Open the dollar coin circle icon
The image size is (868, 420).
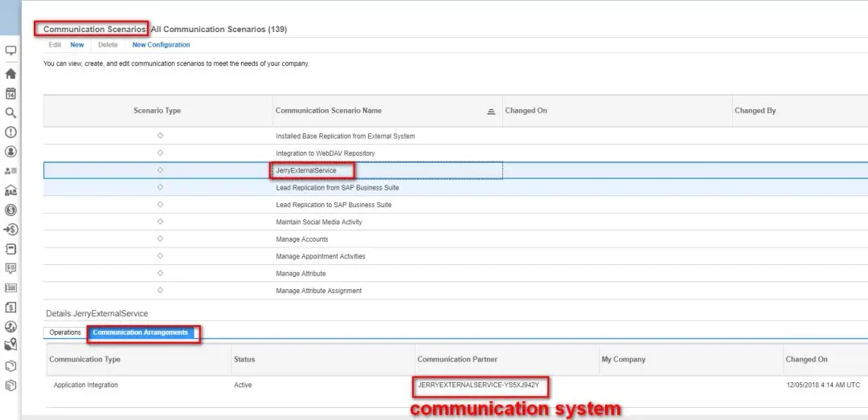(10, 210)
